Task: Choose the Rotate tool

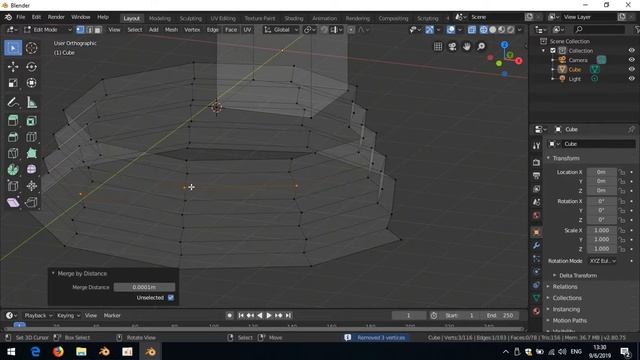Action: coord(31,67)
